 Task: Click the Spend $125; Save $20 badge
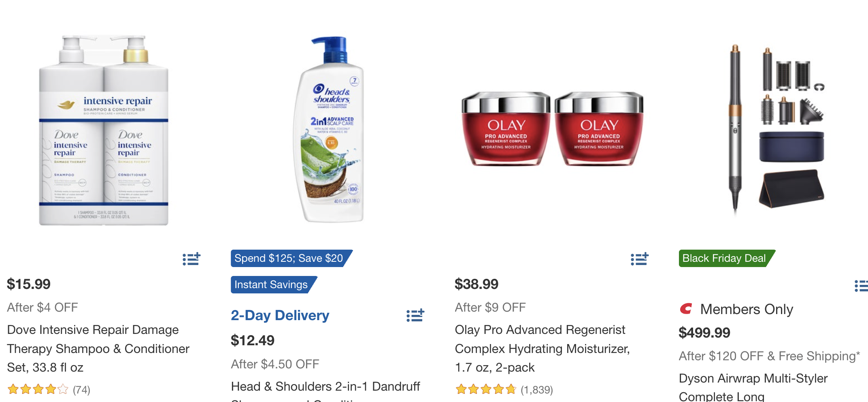point(289,259)
